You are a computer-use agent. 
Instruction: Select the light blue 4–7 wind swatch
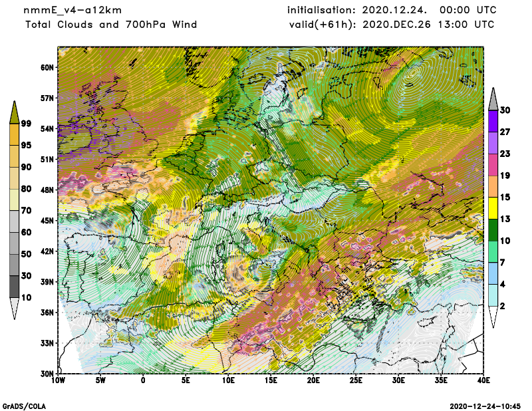click(493, 274)
